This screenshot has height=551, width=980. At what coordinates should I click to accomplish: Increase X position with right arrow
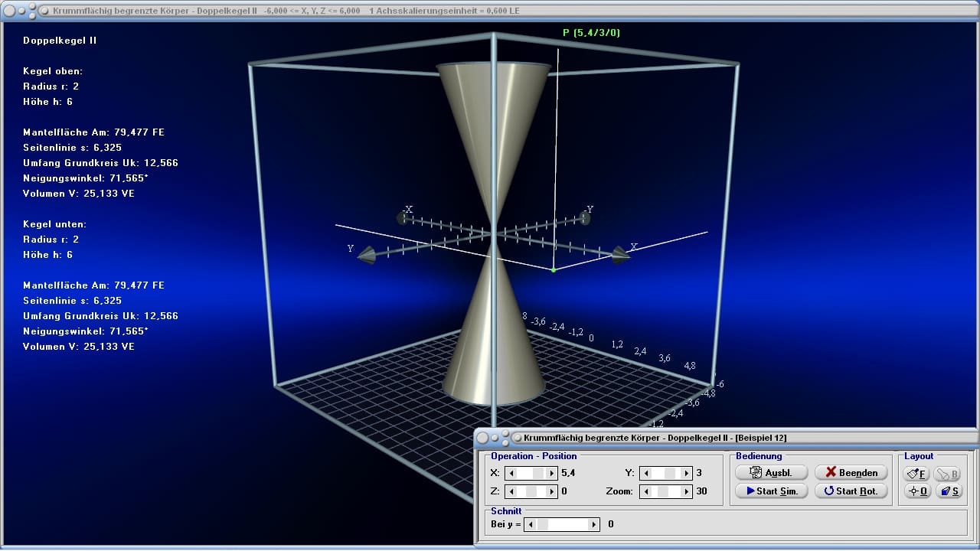552,474
